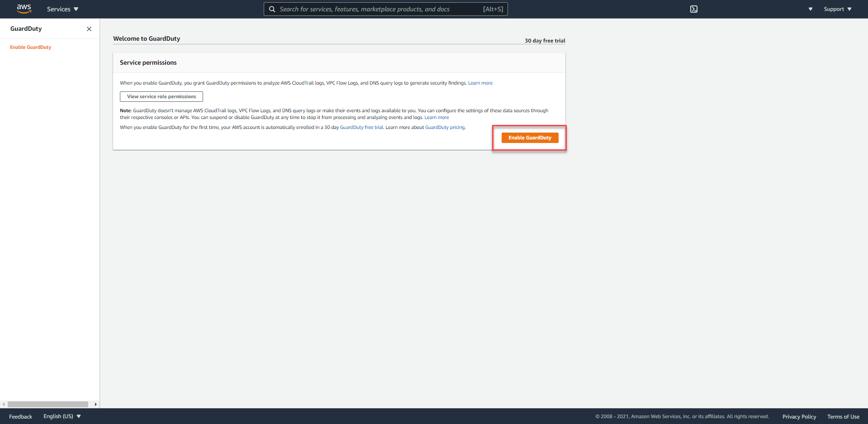Click the search magnifier icon
The image size is (868, 424).
[x=272, y=9]
